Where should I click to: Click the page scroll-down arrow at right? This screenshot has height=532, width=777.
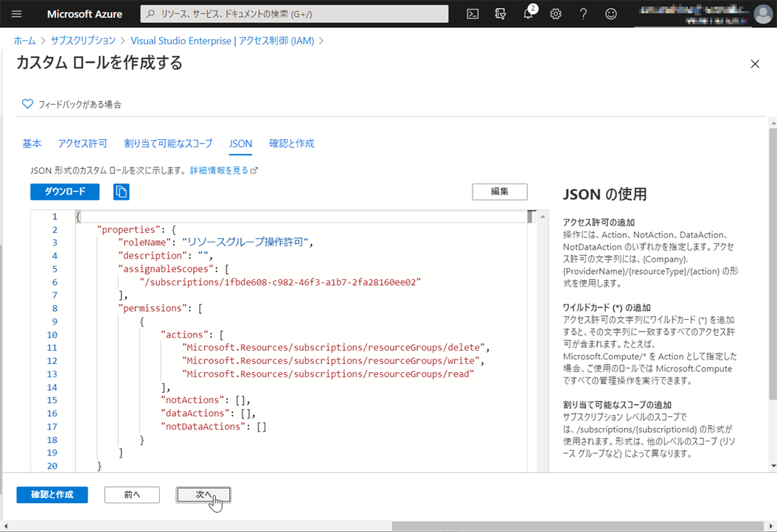click(x=773, y=466)
